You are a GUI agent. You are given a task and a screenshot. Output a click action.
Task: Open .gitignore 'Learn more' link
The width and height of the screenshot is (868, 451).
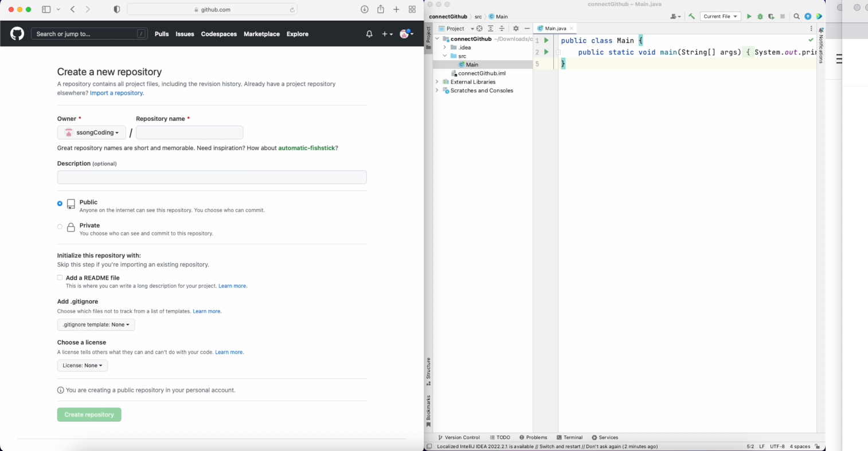(x=207, y=311)
